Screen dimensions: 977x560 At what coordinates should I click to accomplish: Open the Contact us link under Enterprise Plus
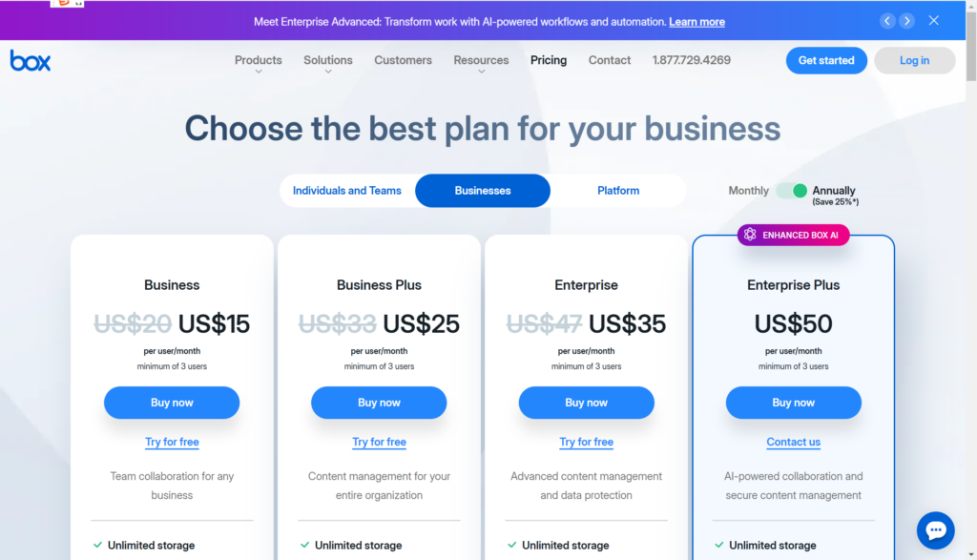793,442
